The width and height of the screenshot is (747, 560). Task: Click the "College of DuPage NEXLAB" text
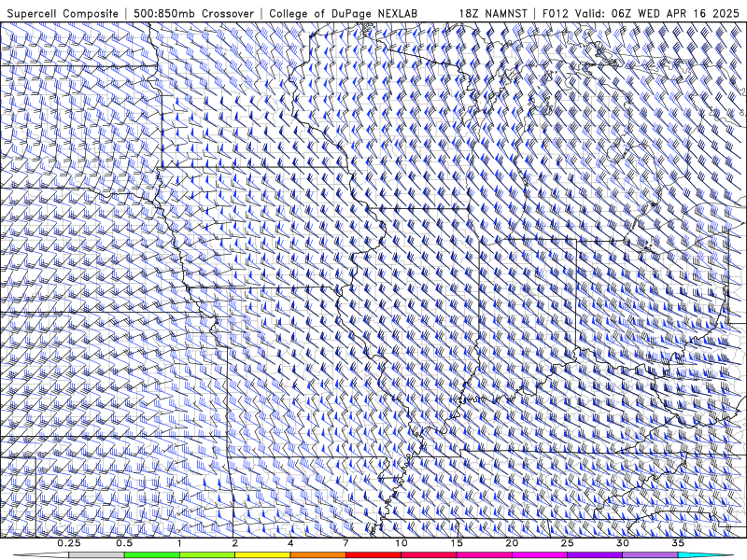343,13
